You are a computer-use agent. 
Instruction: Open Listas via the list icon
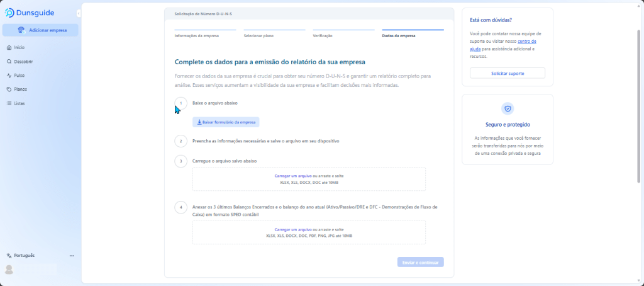click(x=9, y=103)
